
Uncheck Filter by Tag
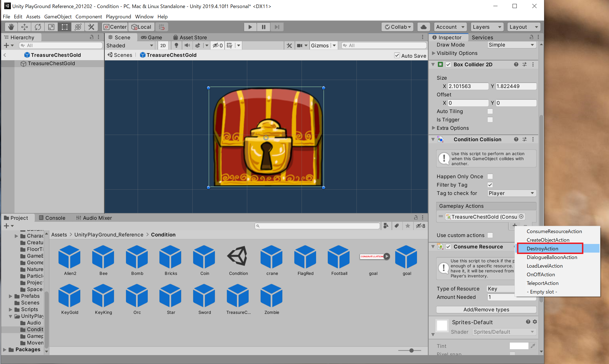click(490, 185)
